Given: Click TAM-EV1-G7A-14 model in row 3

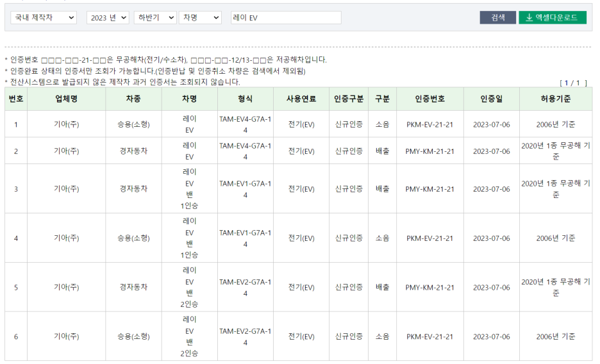Looking at the screenshot, I should tap(246, 189).
